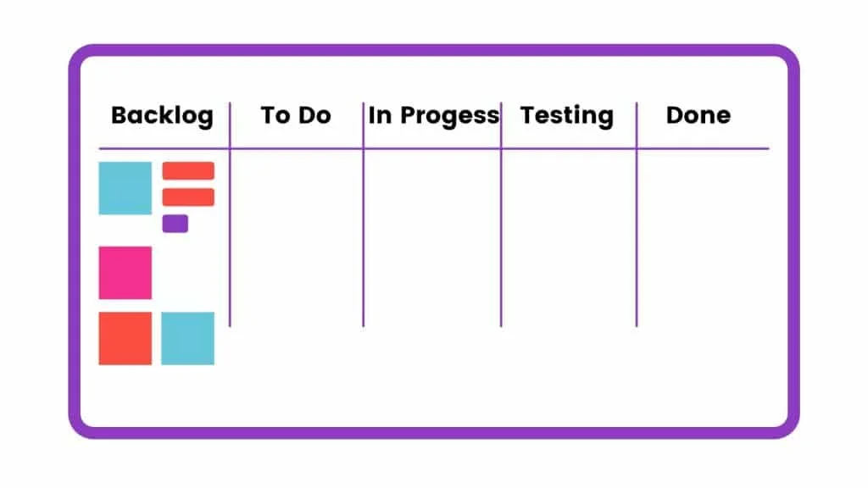Open the pink card in Backlog
Viewport: 868px width, 488px height.
click(125, 273)
